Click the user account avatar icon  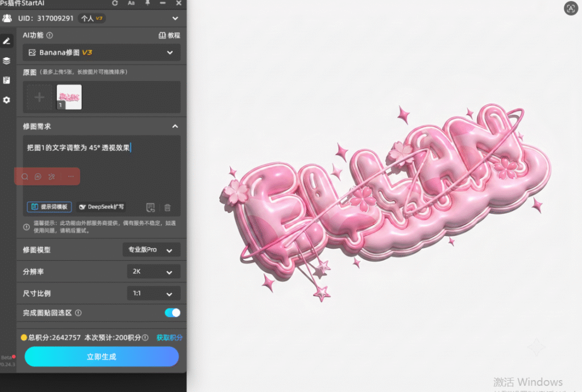tap(7, 18)
